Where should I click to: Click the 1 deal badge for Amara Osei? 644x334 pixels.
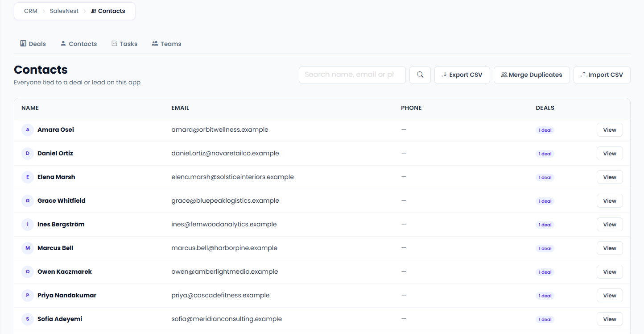tap(545, 130)
